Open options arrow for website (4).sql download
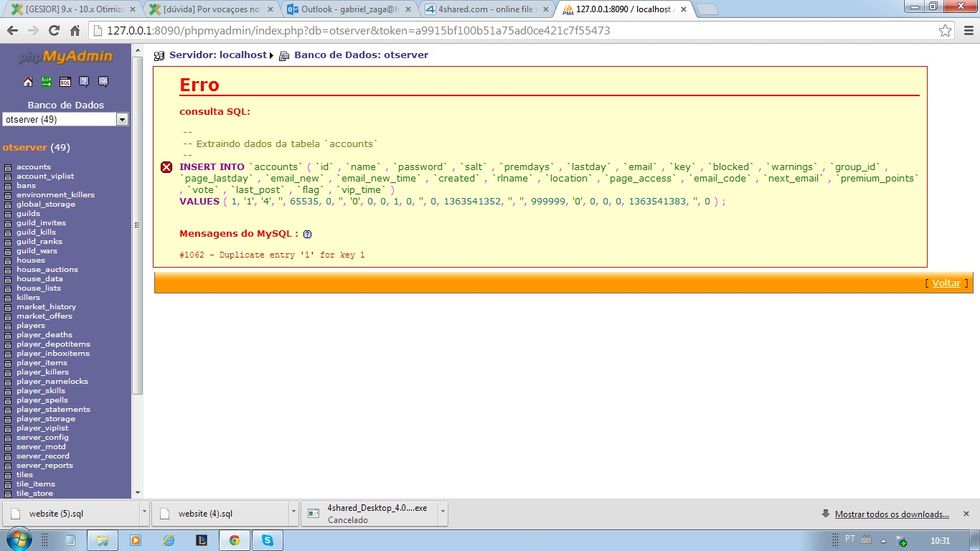The width and height of the screenshot is (980, 551). tap(293, 511)
